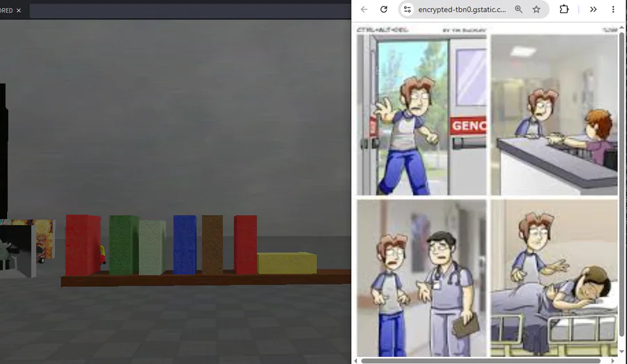Click the comic panel with the entrance door
The width and height of the screenshot is (627, 364).
[x=421, y=115]
